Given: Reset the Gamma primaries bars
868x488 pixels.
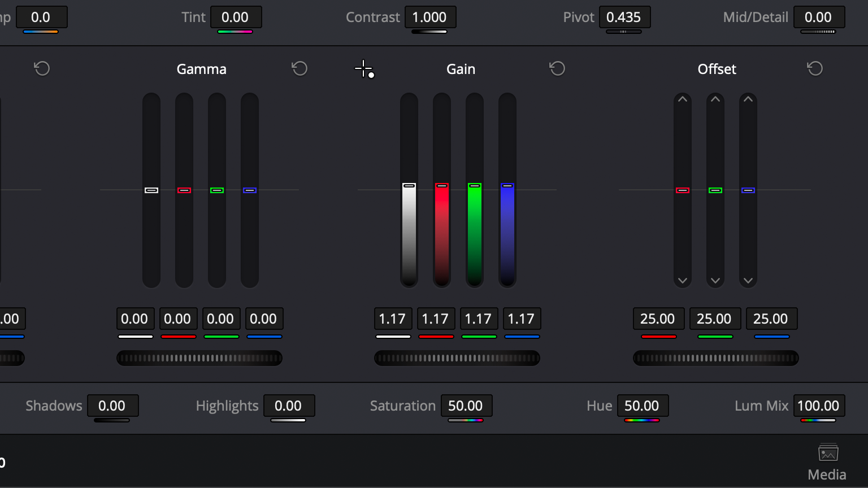Looking at the screenshot, I should pyautogui.click(x=300, y=69).
